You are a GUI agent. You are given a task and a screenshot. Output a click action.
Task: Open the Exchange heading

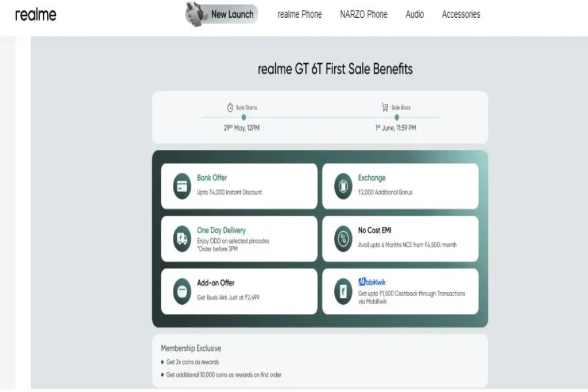[372, 178]
